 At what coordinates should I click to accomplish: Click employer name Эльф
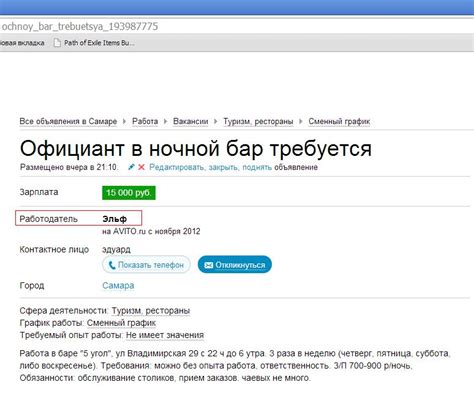(x=115, y=219)
